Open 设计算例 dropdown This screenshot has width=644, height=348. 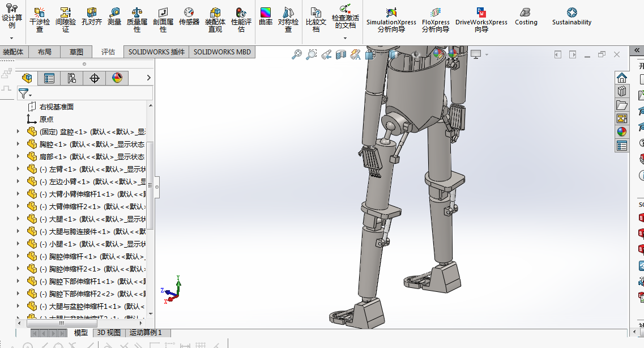pos(12,38)
